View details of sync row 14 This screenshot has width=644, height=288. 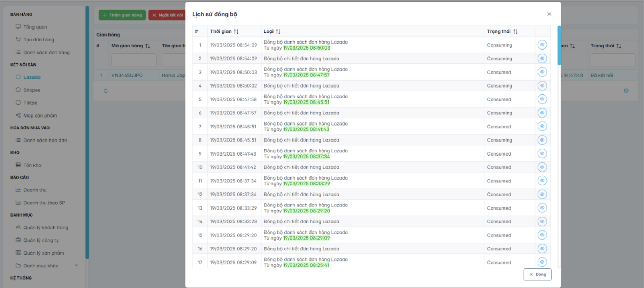point(542,221)
